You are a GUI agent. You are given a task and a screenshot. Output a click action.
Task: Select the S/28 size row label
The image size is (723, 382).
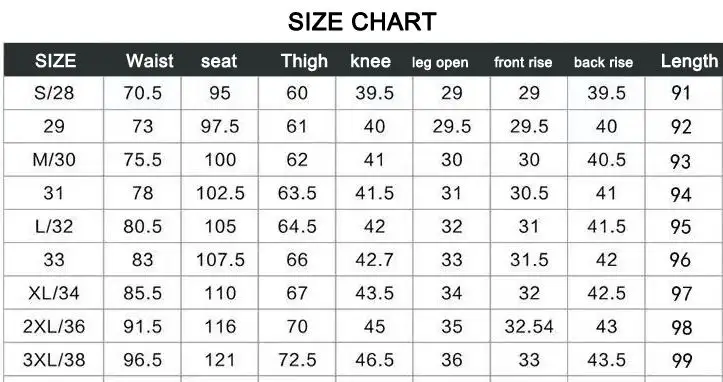(54, 93)
